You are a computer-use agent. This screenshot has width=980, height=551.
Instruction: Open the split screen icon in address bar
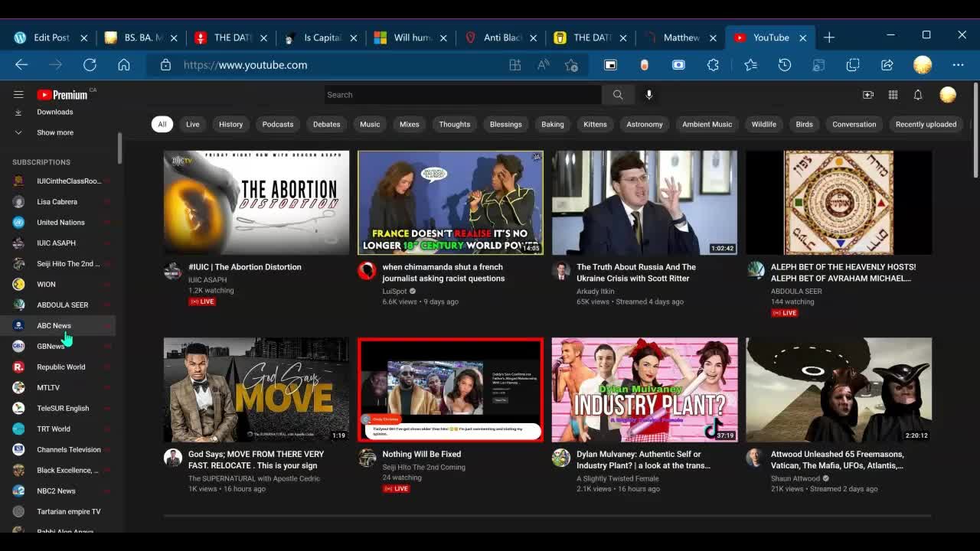(x=515, y=65)
